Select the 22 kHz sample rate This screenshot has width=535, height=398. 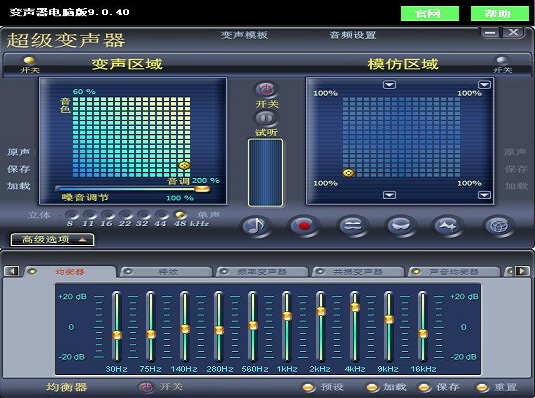(126, 215)
